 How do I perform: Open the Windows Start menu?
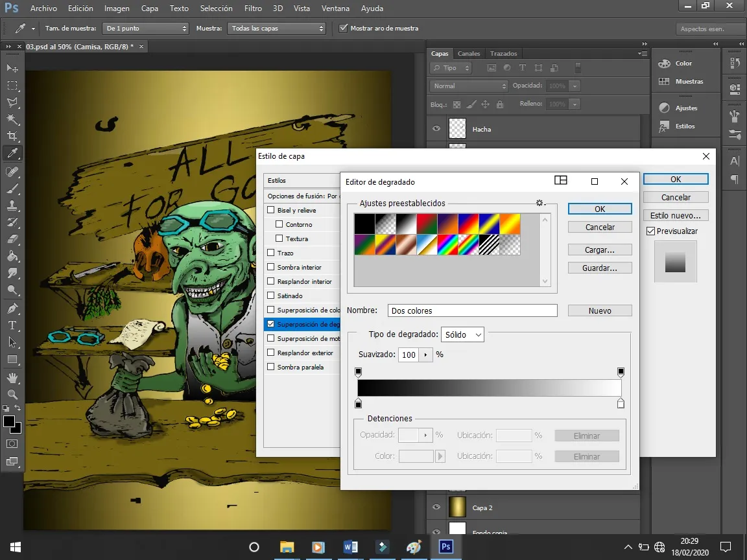(16, 546)
